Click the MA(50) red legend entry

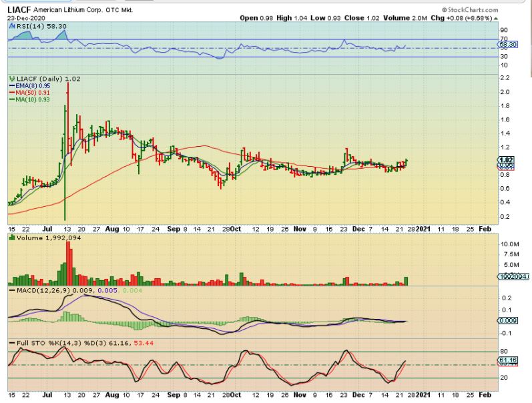coord(29,93)
